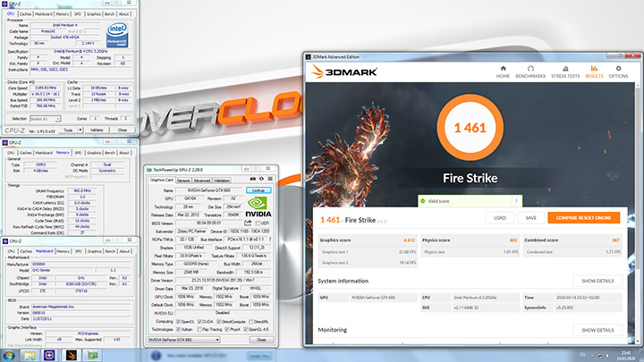
Task: Open the 3DMark HOME section
Action: pyautogui.click(x=503, y=72)
